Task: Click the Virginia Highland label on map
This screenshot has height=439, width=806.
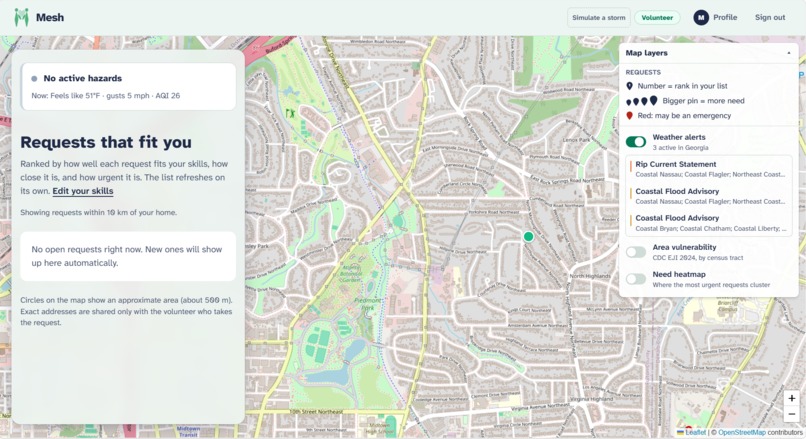Action: pyautogui.click(x=591, y=399)
